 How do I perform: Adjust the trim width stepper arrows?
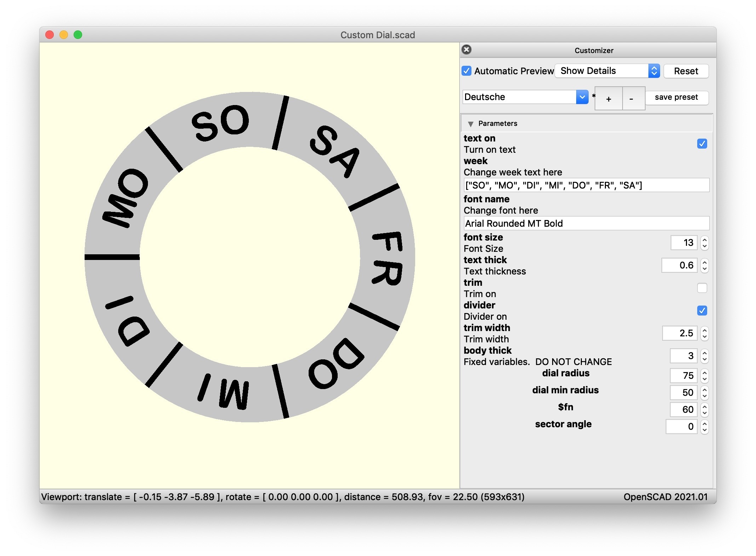[704, 333]
